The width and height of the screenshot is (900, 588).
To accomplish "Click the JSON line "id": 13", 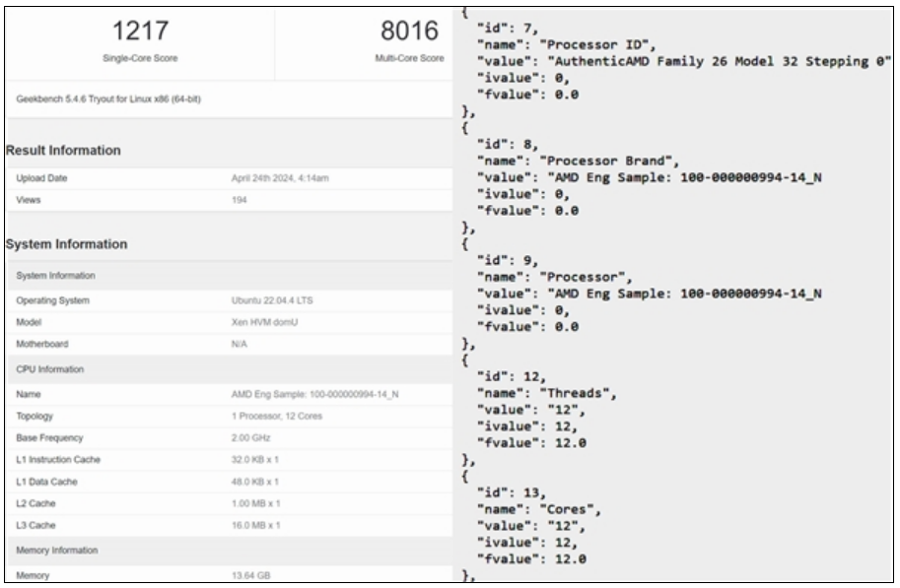I will [512, 493].
